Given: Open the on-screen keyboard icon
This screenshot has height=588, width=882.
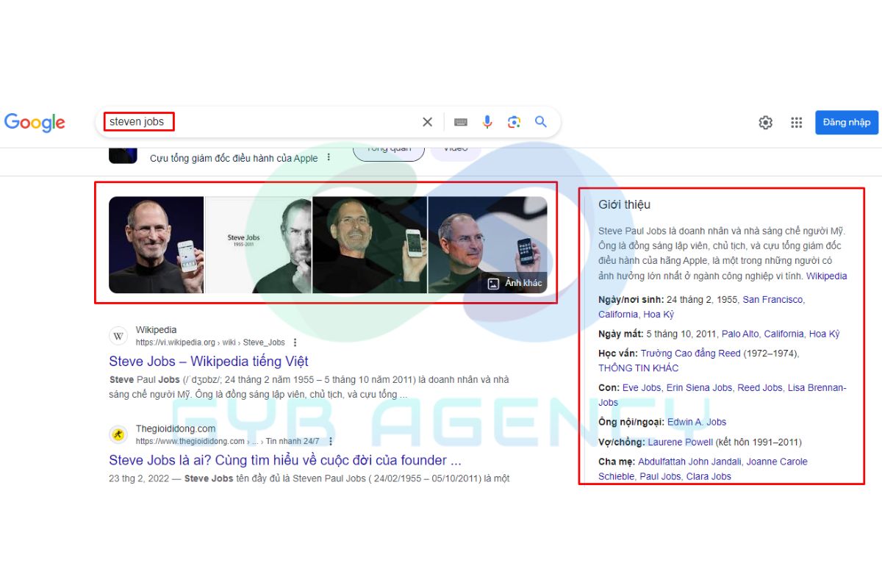Looking at the screenshot, I should [x=461, y=122].
